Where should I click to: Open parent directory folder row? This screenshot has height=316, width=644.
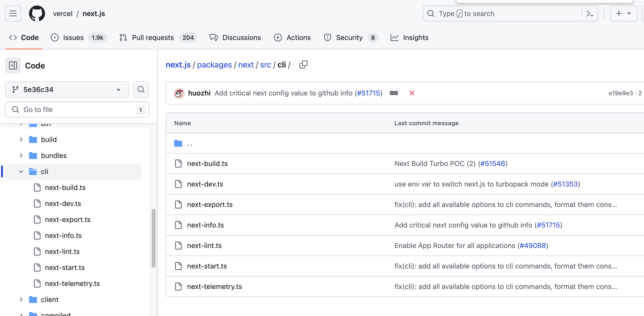tap(190, 143)
